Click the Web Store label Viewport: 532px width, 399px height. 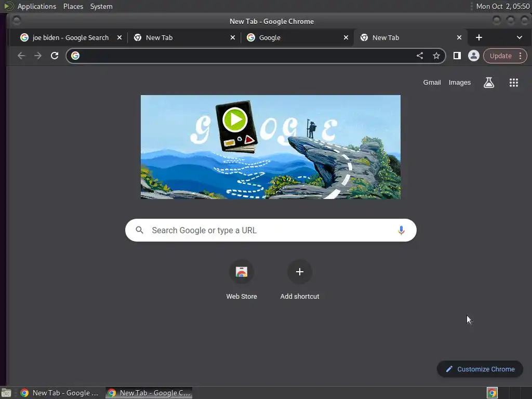242,297
